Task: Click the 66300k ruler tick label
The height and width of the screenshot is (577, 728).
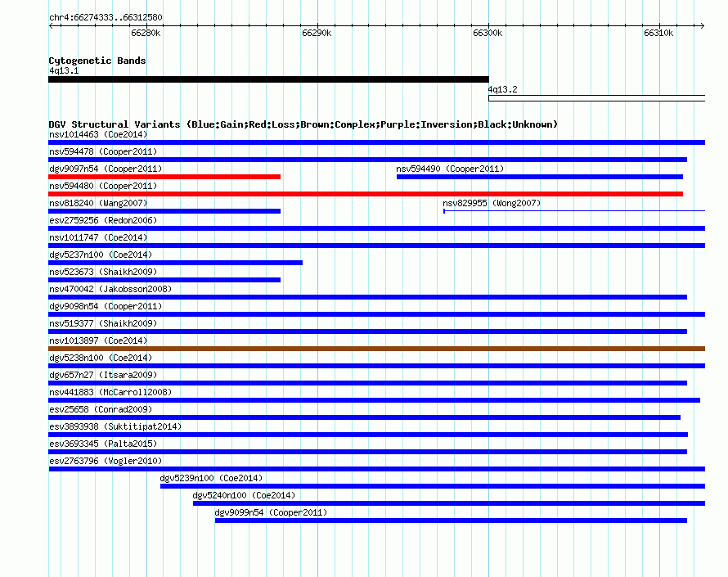Action: coord(488,33)
